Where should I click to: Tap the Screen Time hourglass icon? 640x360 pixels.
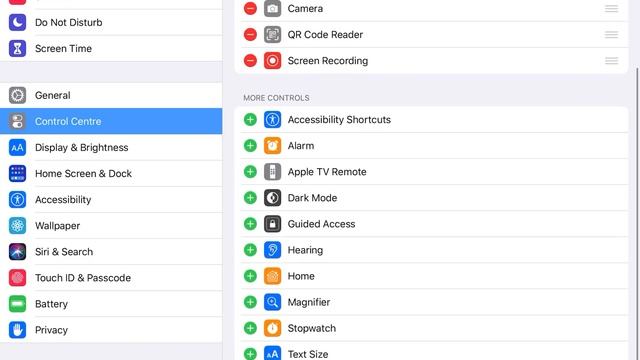(x=17, y=49)
